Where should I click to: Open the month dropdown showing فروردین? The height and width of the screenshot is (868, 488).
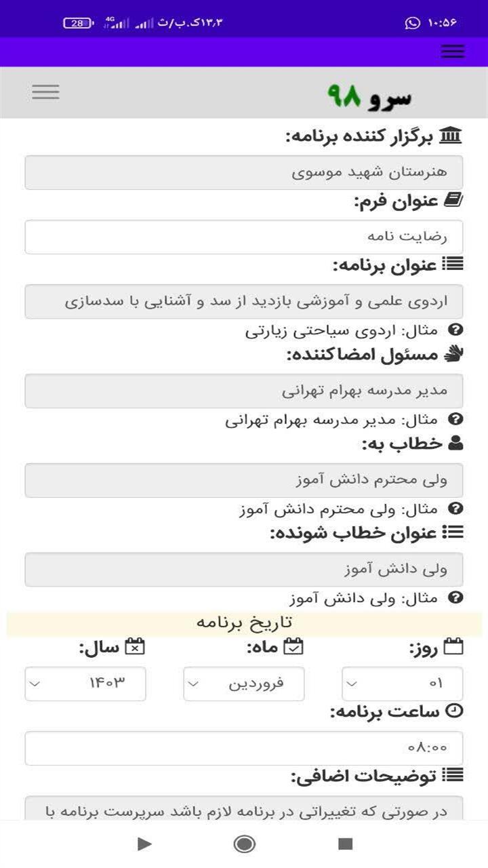pos(244,684)
